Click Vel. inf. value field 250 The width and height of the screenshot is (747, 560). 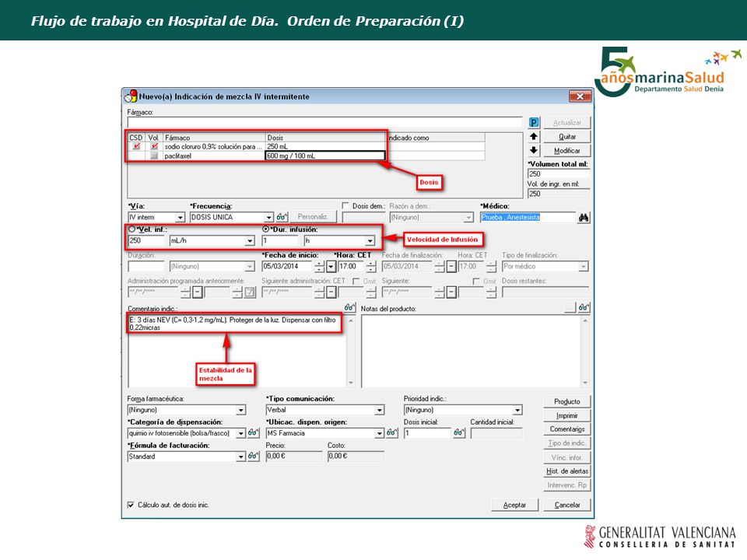(x=146, y=241)
